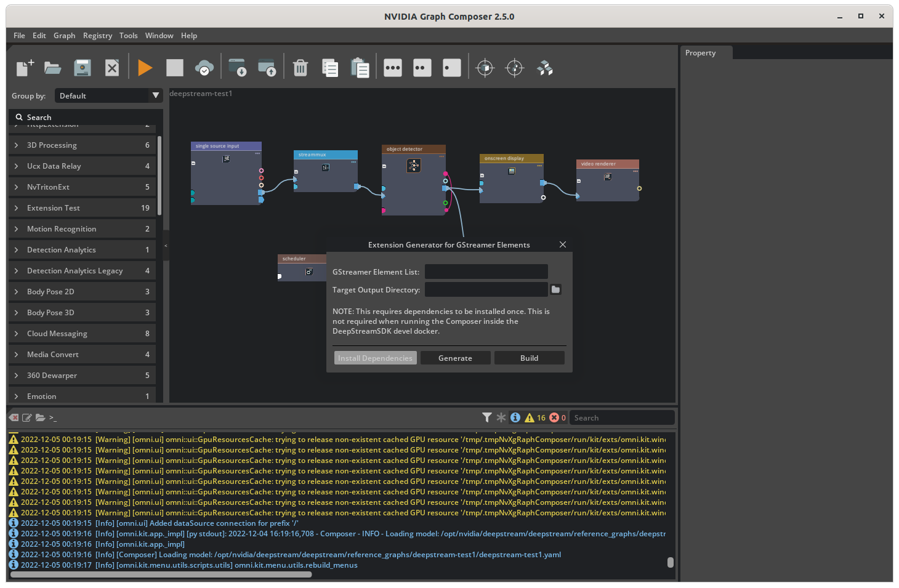Viewport: 899px width, 588px height.
Task: Toggle the warnings filter showing 16
Action: 535,417
